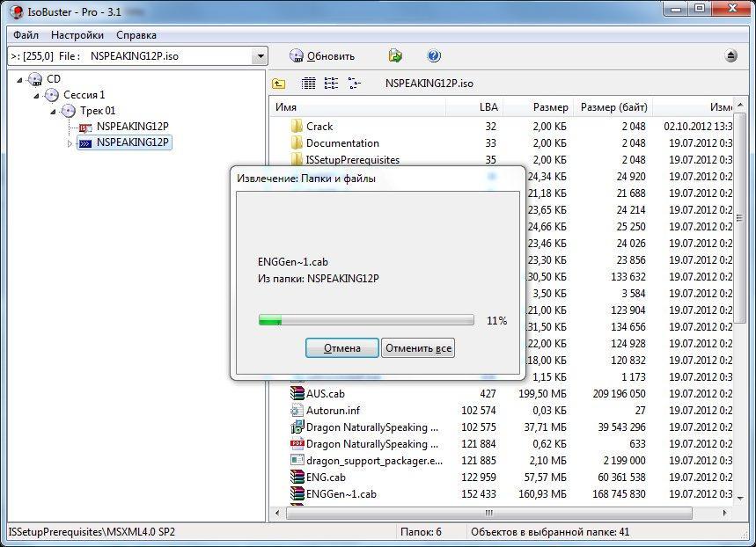This screenshot has height=547, width=756.
Task: Click the 160,93 МБ size cell
Action: tap(542, 494)
